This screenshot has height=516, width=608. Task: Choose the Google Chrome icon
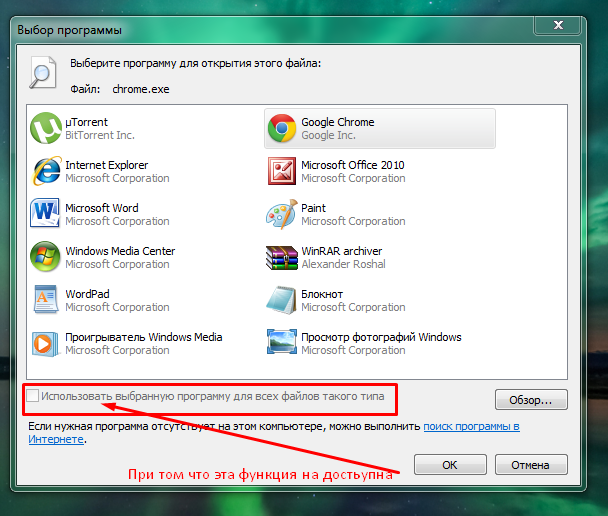(x=282, y=128)
